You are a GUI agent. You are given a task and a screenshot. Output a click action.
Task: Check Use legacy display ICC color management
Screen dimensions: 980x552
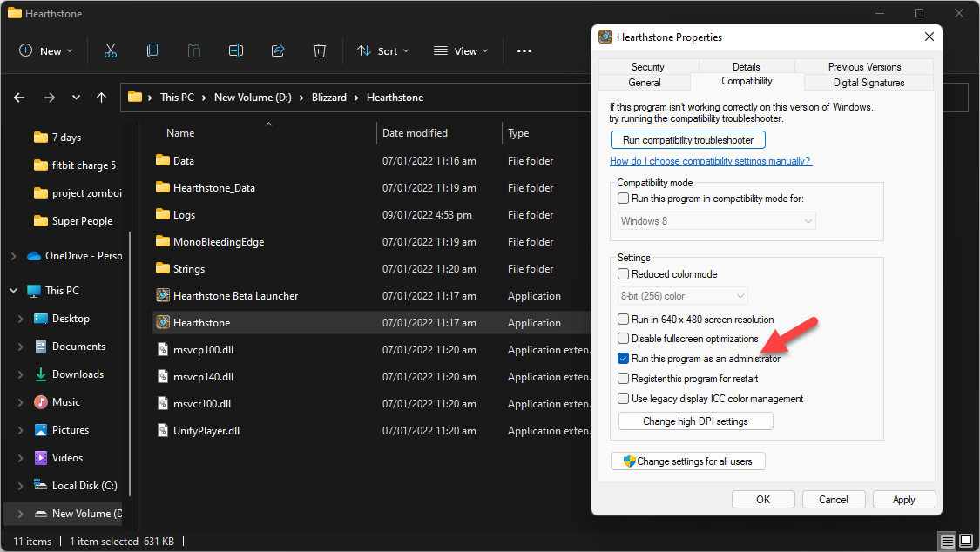point(623,399)
